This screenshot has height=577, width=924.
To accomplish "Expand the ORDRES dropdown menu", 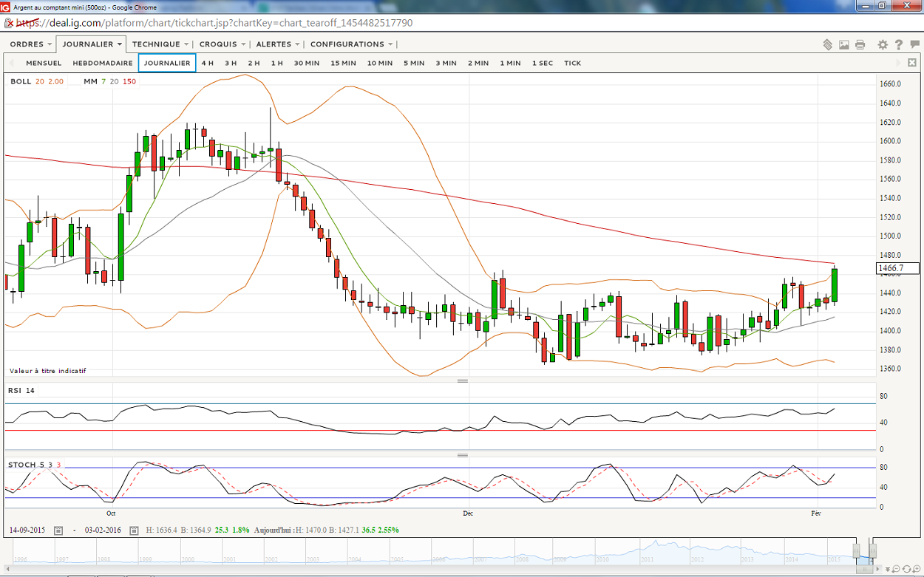I will (x=30, y=44).
